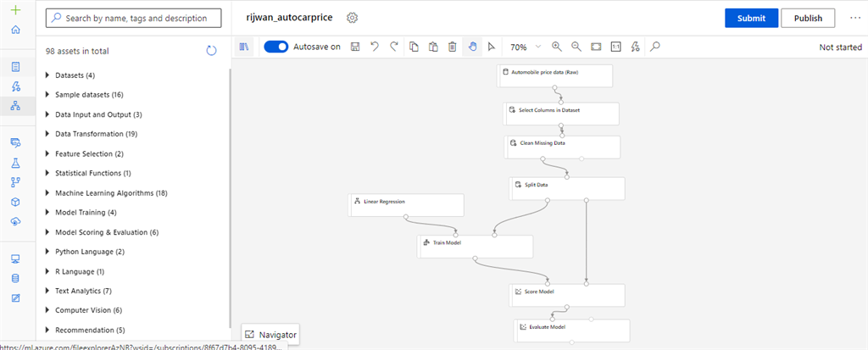Expand R Language (1) category
The image size is (868, 350).
click(x=47, y=272)
